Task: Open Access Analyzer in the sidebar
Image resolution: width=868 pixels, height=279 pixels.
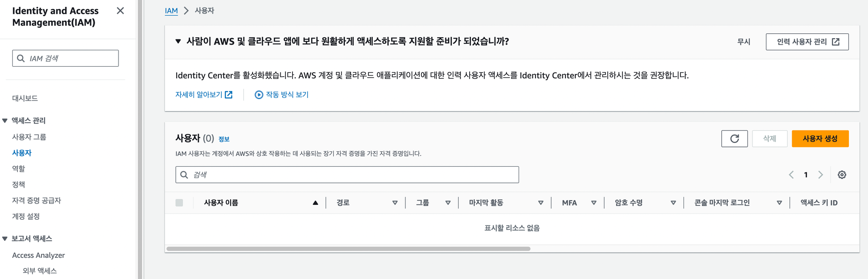Action: point(39,255)
